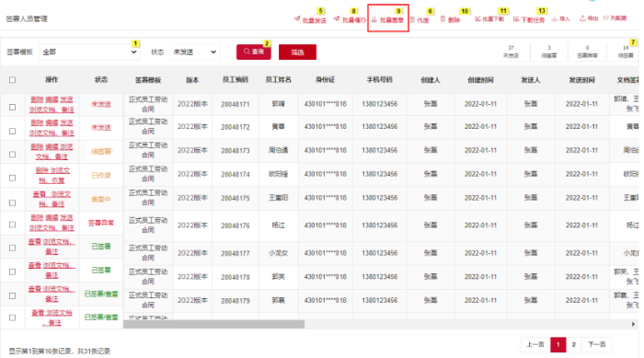This screenshot has width=644, height=358.
Task: Check the row for employee 28048171
Action: [12, 107]
